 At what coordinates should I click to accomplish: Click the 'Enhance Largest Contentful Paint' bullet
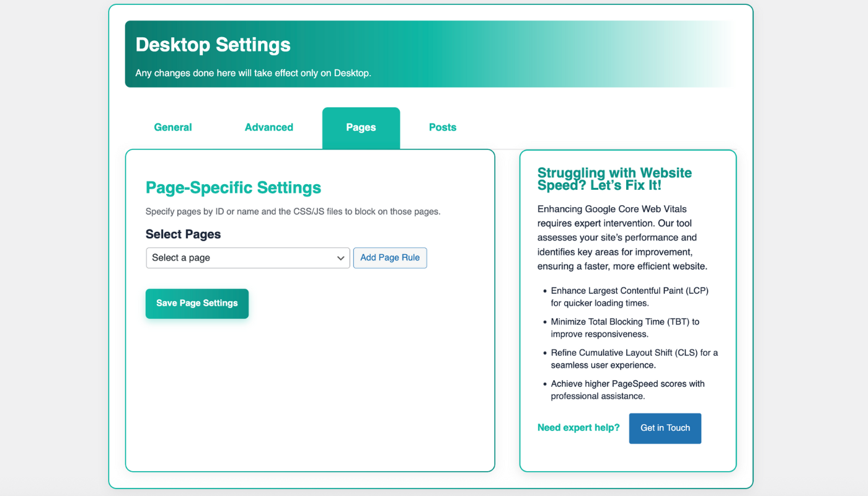pyautogui.click(x=629, y=297)
